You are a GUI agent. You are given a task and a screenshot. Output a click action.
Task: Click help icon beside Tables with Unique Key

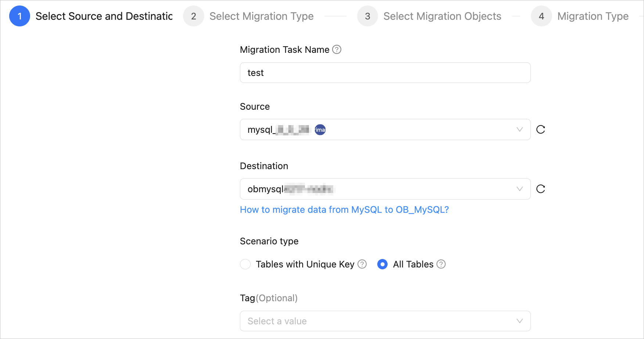(x=362, y=264)
